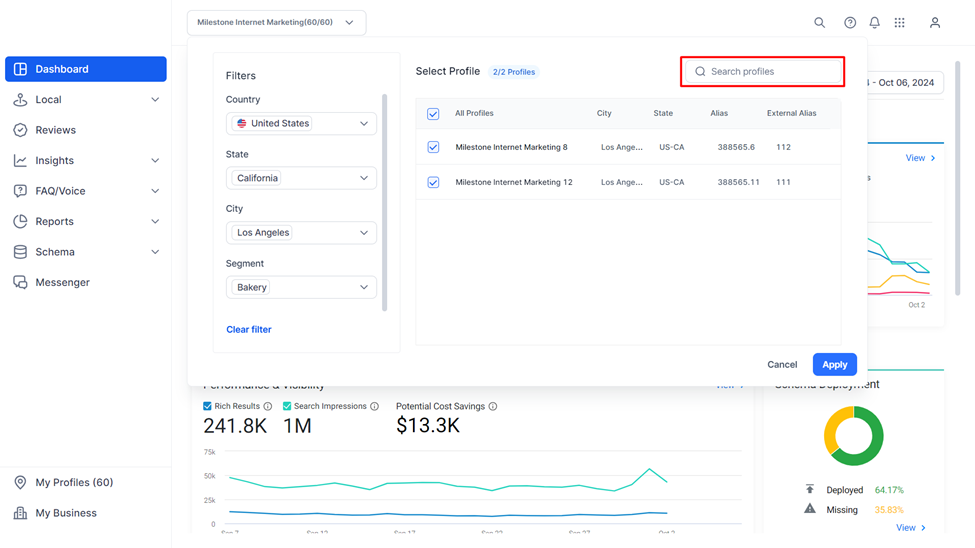Open the apps grid icon
The width and height of the screenshot is (975, 548).
pos(899,22)
